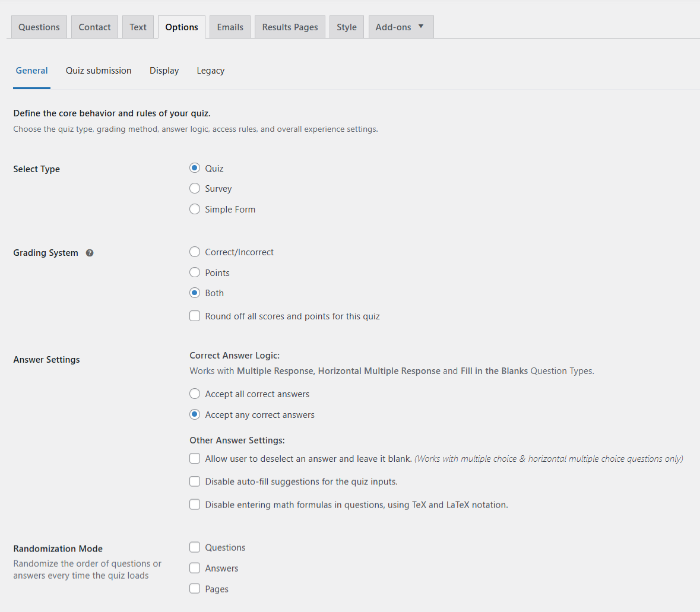
Task: Select Survey as the quiz type
Action: coord(195,188)
